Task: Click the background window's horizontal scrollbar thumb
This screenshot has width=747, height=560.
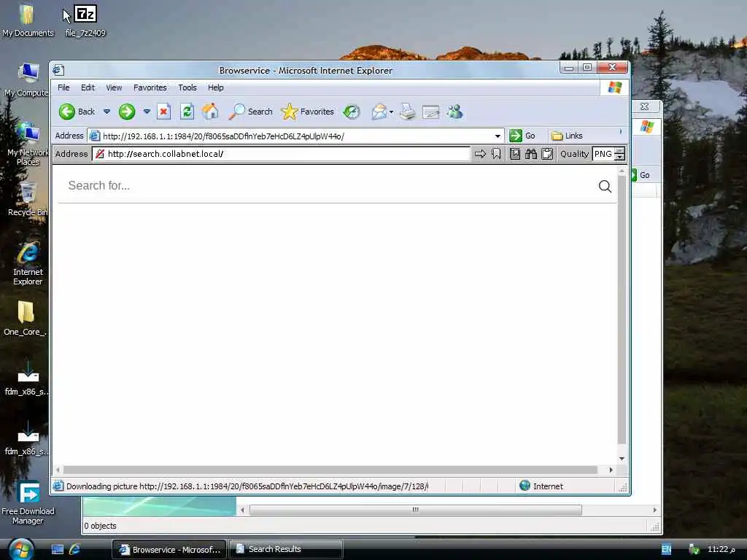Action: 415,510
